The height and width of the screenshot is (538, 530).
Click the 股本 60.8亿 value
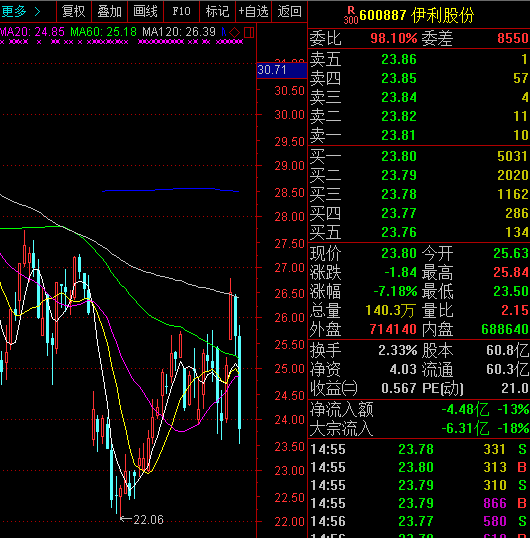pos(508,350)
